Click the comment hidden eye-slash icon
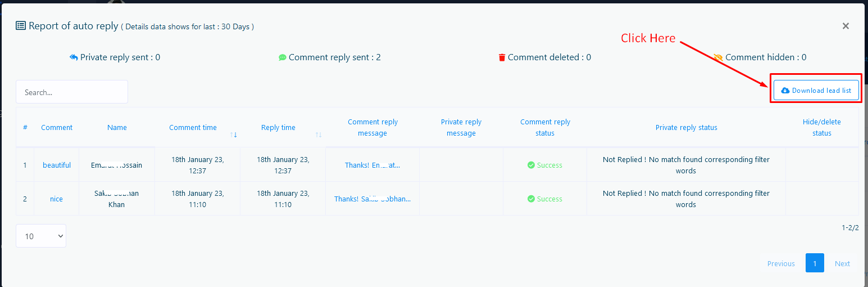The image size is (868, 287). 718,57
